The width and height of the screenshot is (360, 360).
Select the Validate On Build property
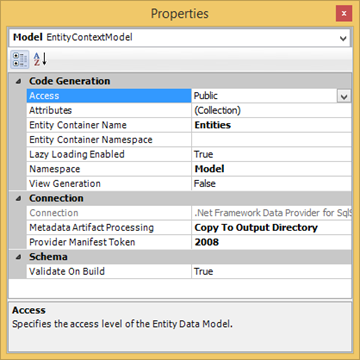click(109, 271)
